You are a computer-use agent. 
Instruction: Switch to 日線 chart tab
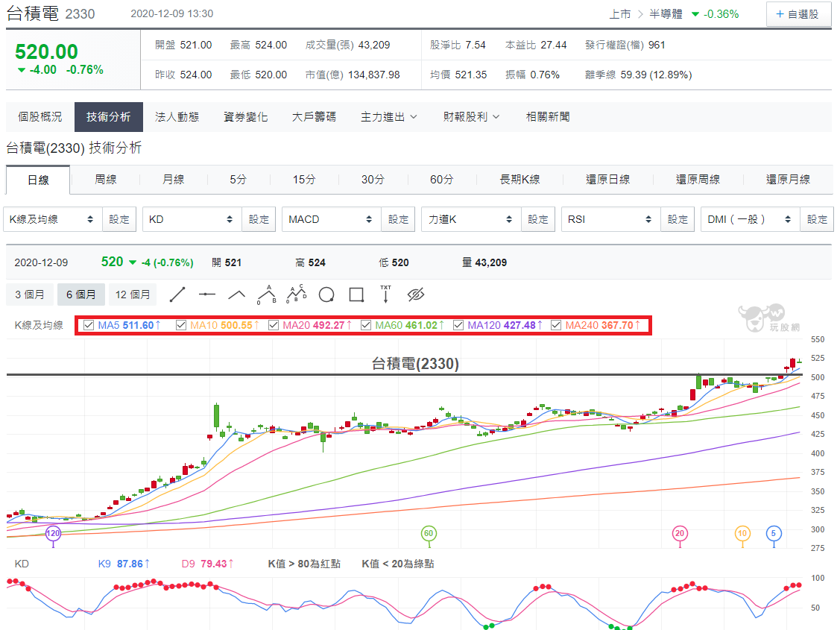tap(38, 180)
